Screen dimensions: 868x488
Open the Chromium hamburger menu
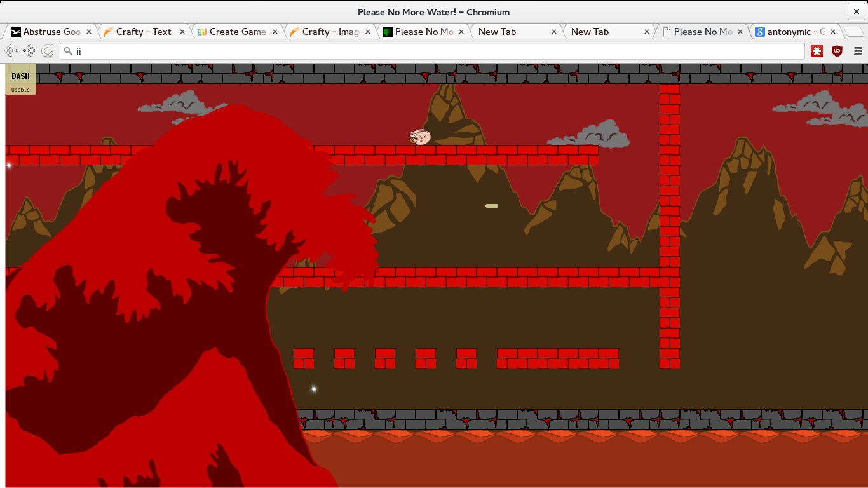click(858, 51)
